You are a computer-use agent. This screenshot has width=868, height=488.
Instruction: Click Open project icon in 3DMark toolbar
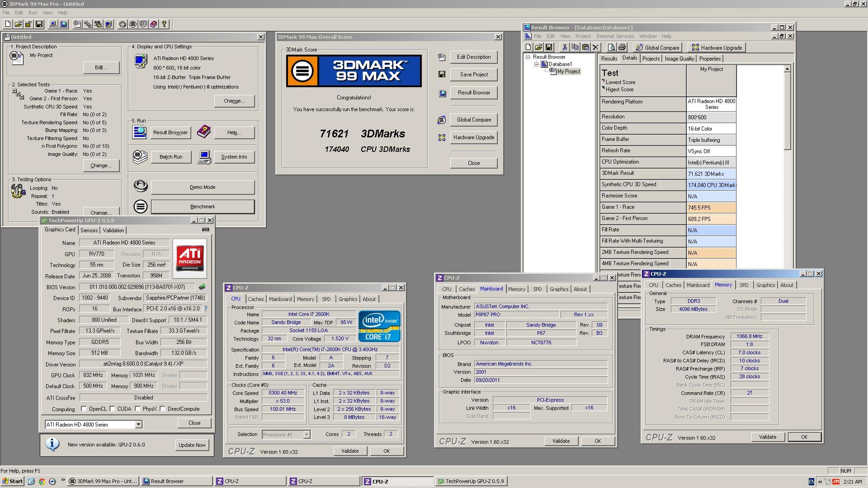18,24
